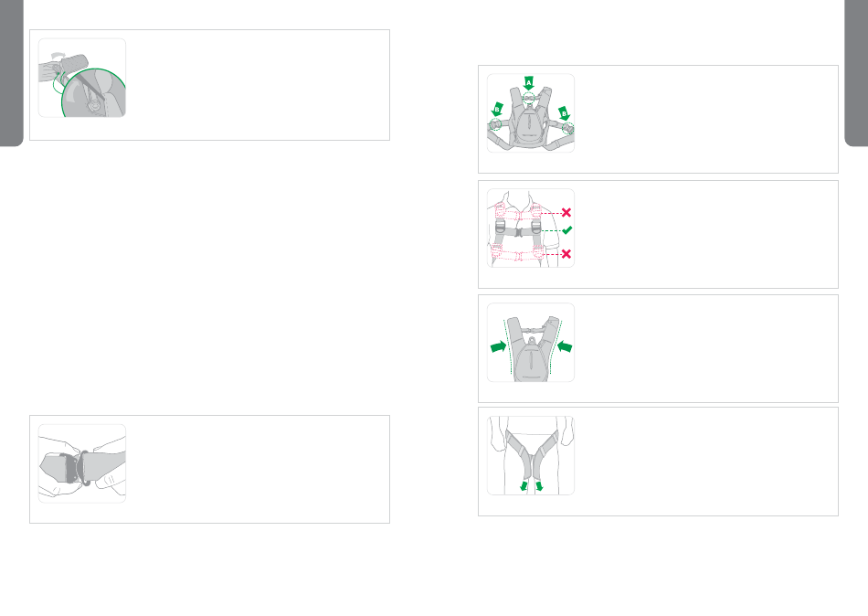The width and height of the screenshot is (868, 616).
Task: Click the green check mark beside chest strap
Action: [566, 230]
